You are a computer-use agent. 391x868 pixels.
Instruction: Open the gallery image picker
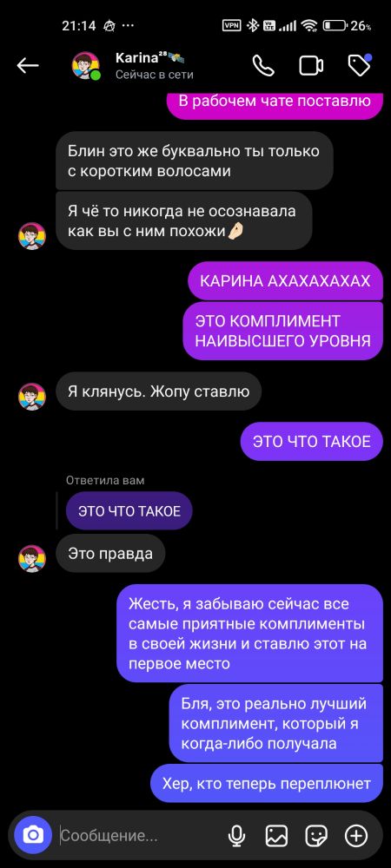pos(276,836)
